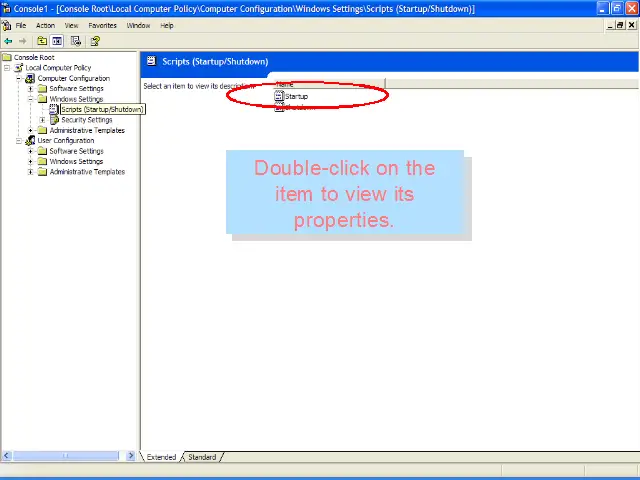Select Scripts (Startup/Shutdown) in the tree

coord(102,109)
